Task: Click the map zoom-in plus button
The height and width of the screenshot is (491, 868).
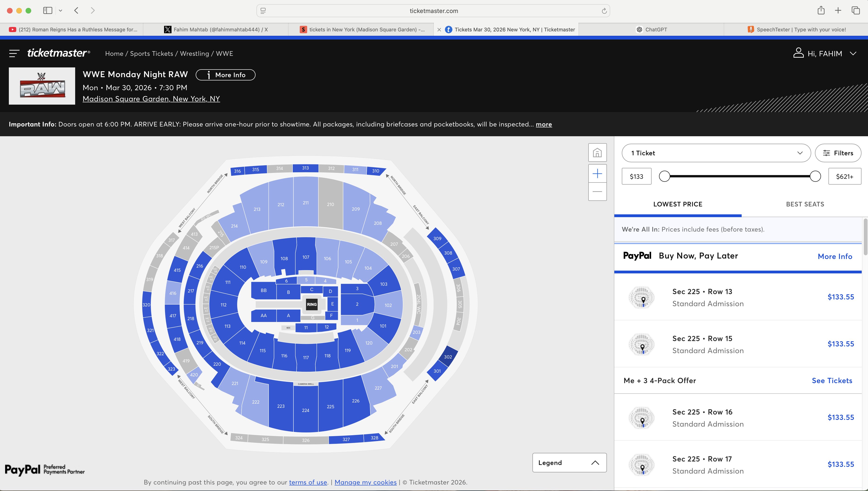Action: pyautogui.click(x=597, y=174)
